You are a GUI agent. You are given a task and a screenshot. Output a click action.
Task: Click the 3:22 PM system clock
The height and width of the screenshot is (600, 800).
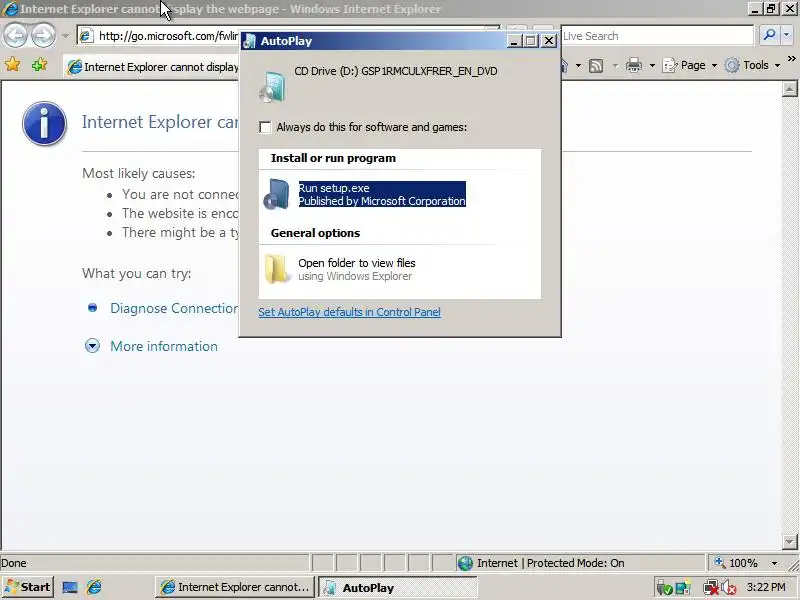(766, 587)
